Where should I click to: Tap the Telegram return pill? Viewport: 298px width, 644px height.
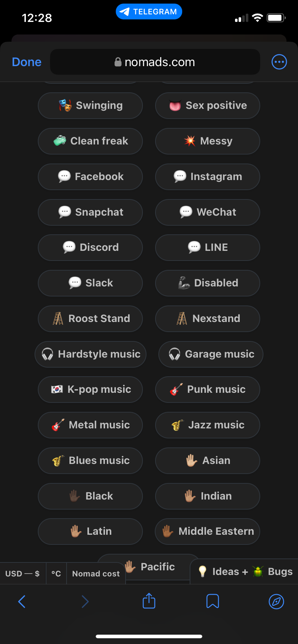(149, 11)
